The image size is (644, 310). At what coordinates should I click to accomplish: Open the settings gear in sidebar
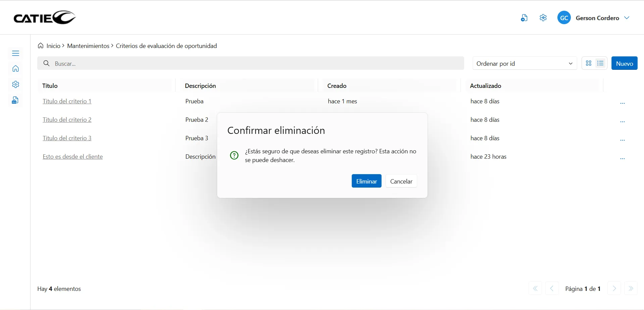point(15,85)
